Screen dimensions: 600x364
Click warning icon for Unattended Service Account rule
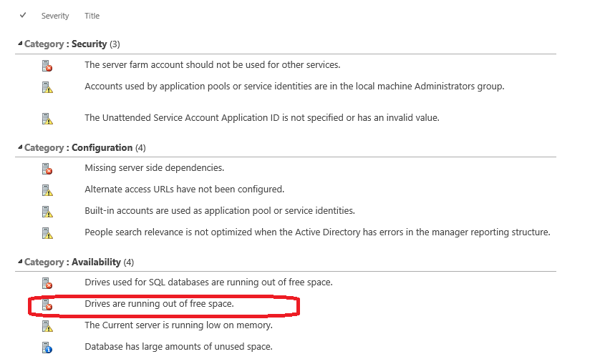(47, 119)
